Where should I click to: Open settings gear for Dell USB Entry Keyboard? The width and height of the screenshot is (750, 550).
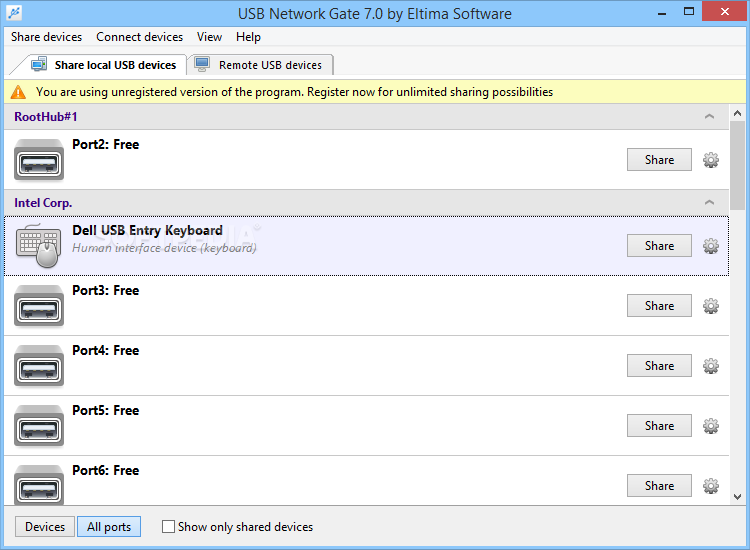711,246
